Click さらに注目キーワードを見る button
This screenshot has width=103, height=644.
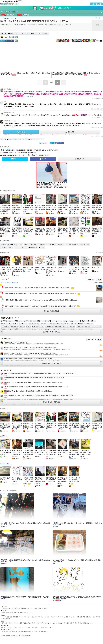click(x=52, y=332)
